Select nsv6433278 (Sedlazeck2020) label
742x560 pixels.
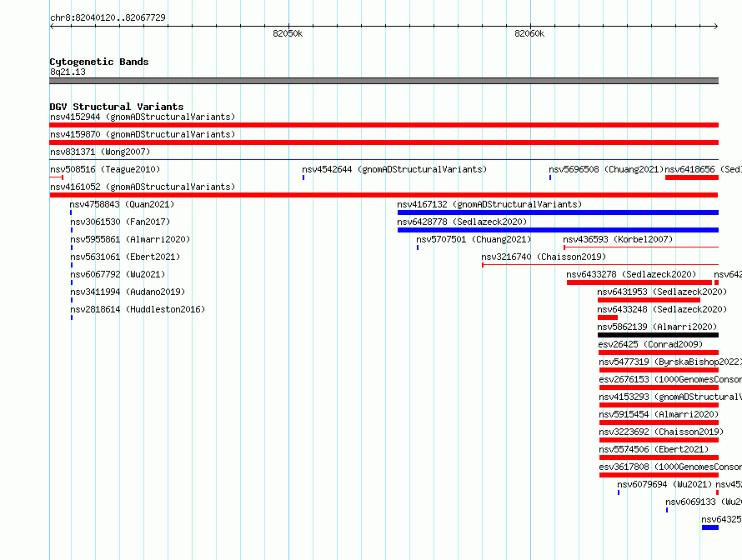[631, 274]
